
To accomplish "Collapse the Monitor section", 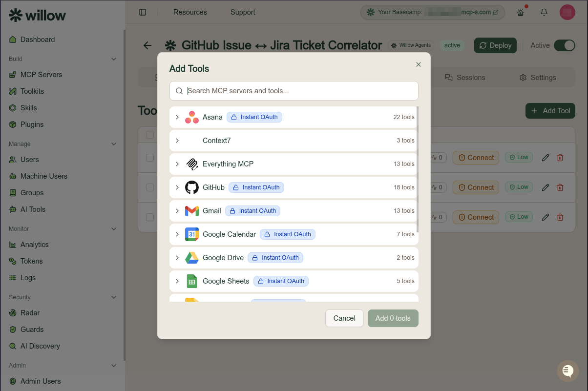I will 114,229.
